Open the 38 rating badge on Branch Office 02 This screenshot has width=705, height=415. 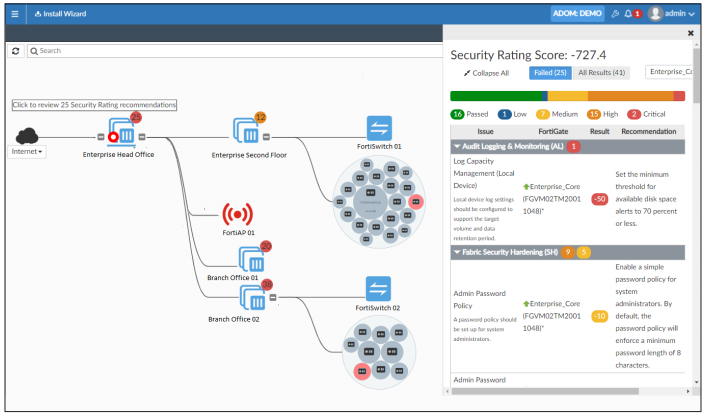point(267,285)
